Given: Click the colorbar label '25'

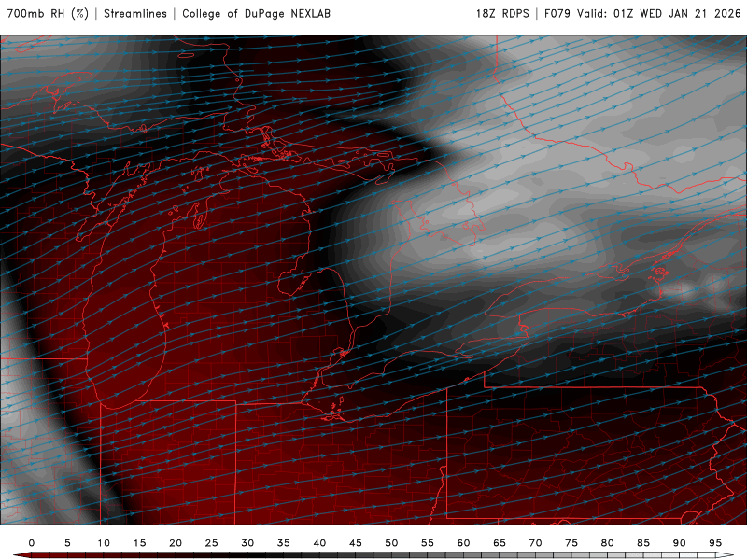Looking at the screenshot, I should 212,543.
